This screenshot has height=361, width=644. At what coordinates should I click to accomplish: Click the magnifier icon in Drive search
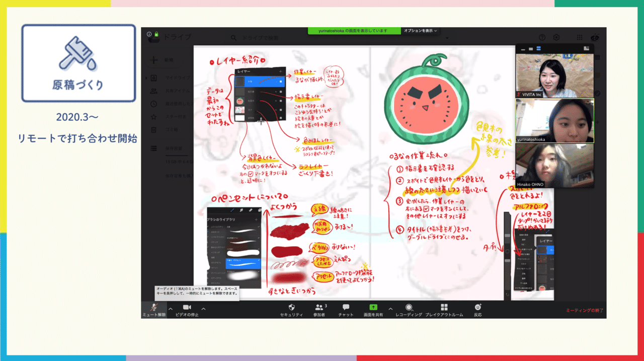tap(233, 38)
